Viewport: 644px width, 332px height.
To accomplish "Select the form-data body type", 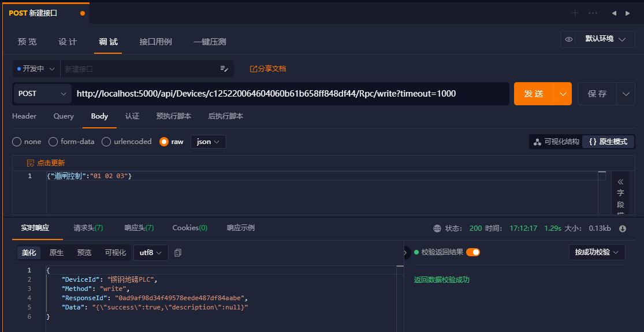I will pyautogui.click(x=53, y=142).
